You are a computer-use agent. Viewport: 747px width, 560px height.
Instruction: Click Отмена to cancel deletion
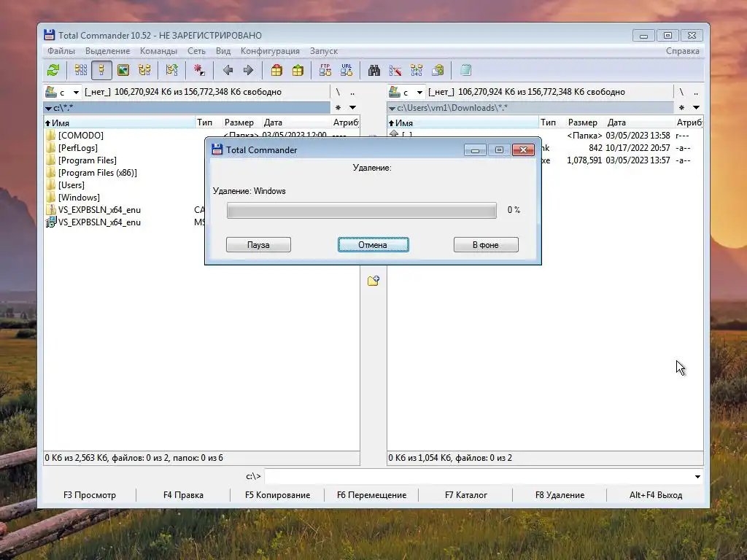click(x=373, y=245)
